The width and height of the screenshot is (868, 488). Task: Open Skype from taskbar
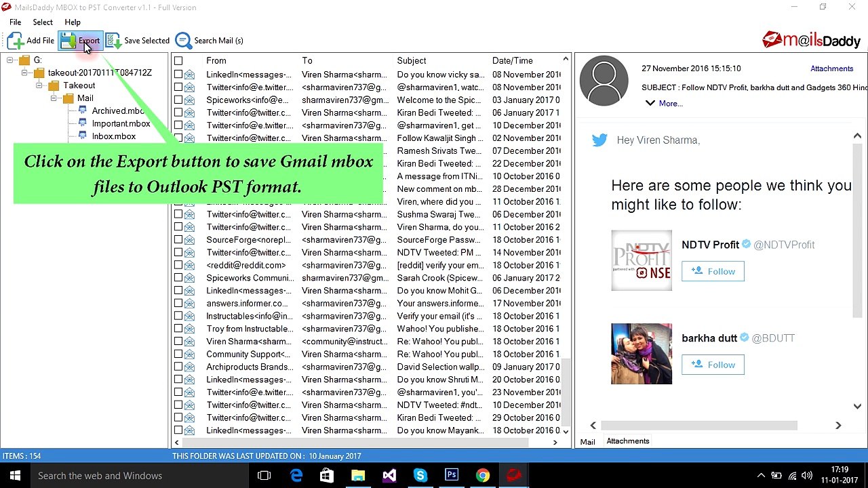click(420, 476)
